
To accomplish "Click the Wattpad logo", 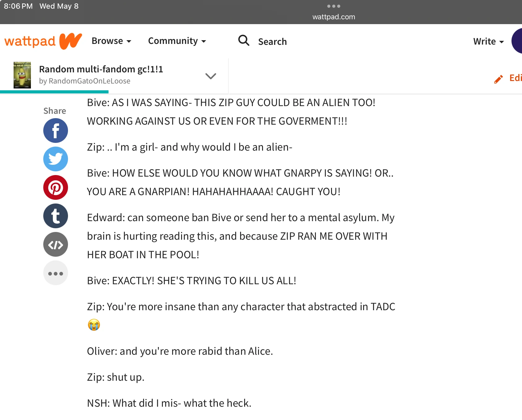I will coord(43,41).
